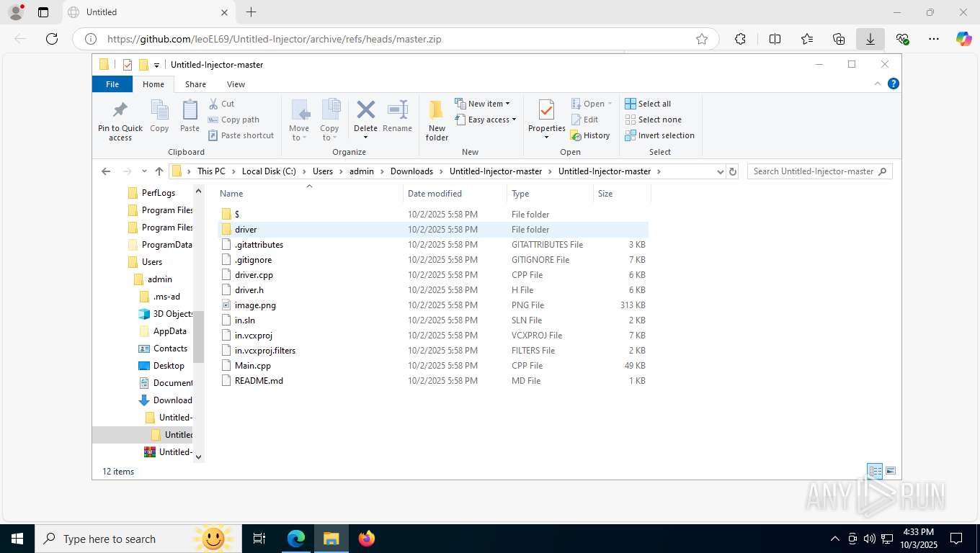Click the Paste ribbon button
Screen dimensions: 980x553
[x=190, y=117]
